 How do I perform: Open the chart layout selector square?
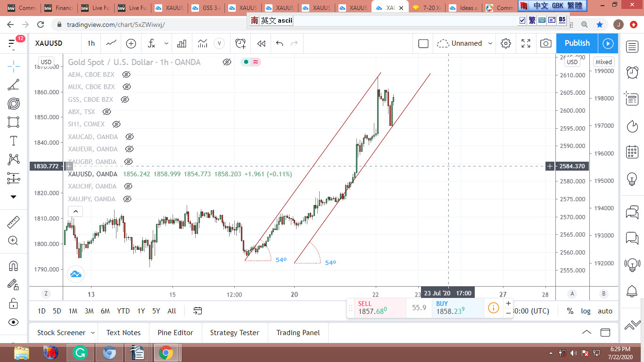click(423, 43)
